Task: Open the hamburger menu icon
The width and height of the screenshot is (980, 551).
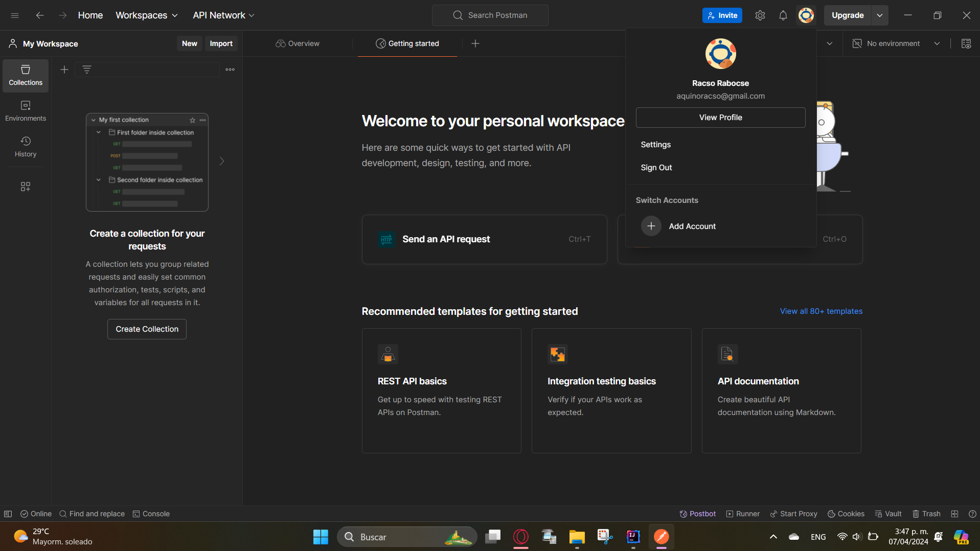Action: [15, 15]
